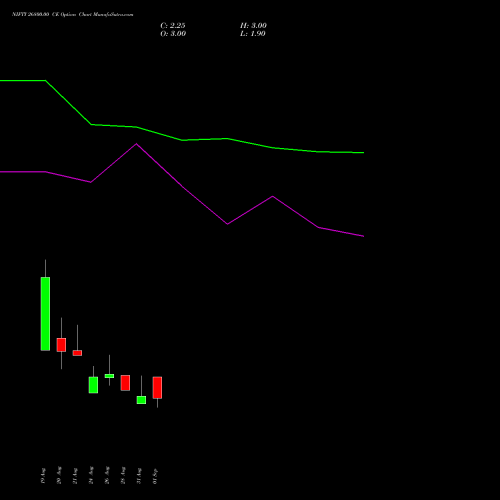Select the small green candle for 31 Aug
Screen dimensions: 500x500
pos(141,400)
